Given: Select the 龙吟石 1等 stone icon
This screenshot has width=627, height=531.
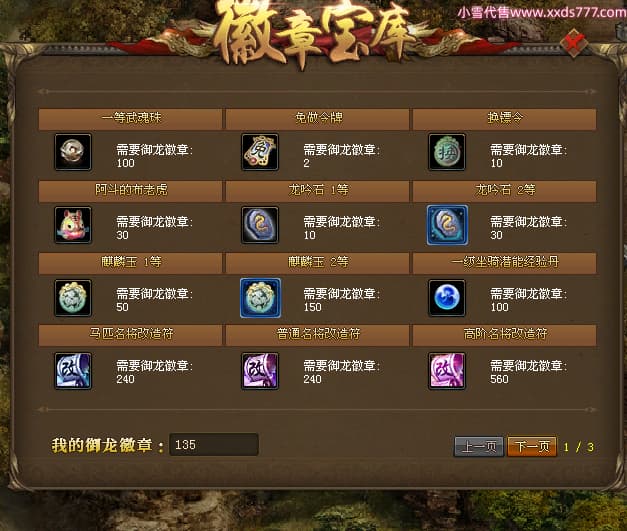Looking at the screenshot, I should pyautogui.click(x=260, y=225).
